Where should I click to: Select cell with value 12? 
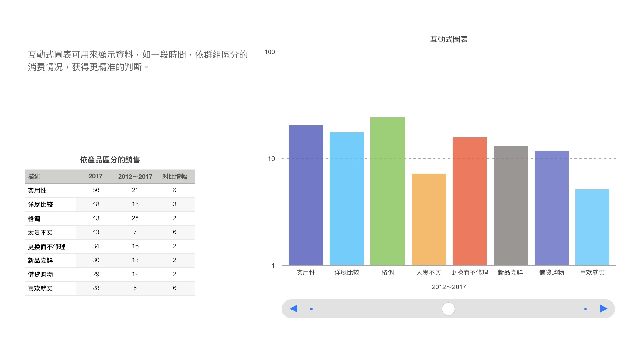click(135, 274)
